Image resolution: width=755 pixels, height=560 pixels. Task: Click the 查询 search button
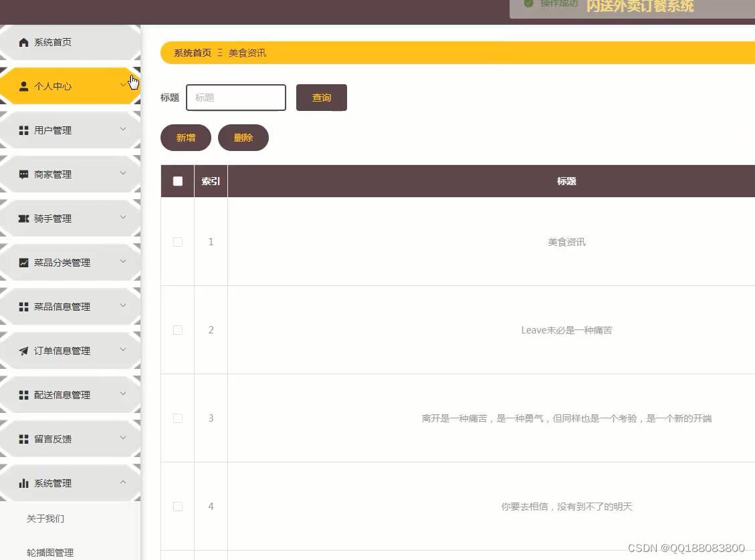(321, 98)
